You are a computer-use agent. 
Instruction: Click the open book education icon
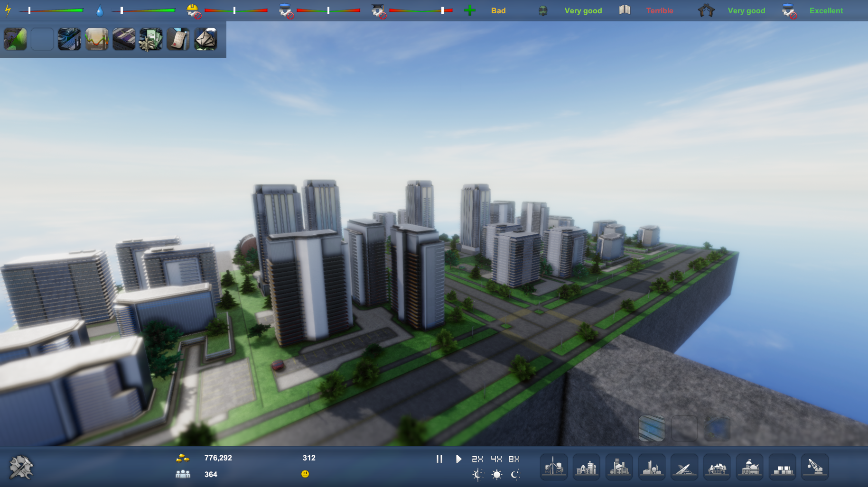(625, 10)
